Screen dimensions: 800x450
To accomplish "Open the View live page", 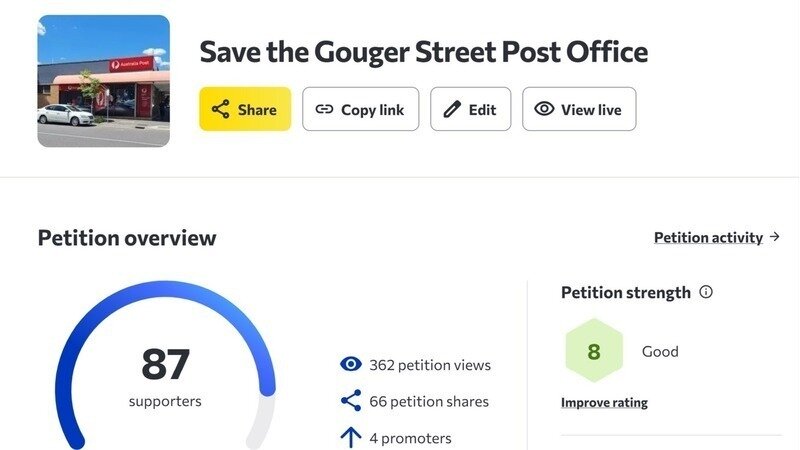I will click(579, 109).
